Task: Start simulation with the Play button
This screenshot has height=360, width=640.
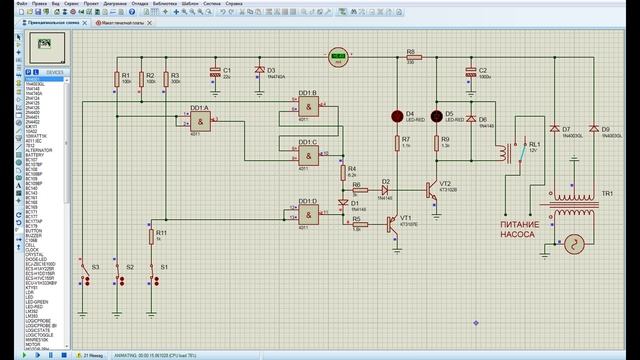Action: [24, 355]
